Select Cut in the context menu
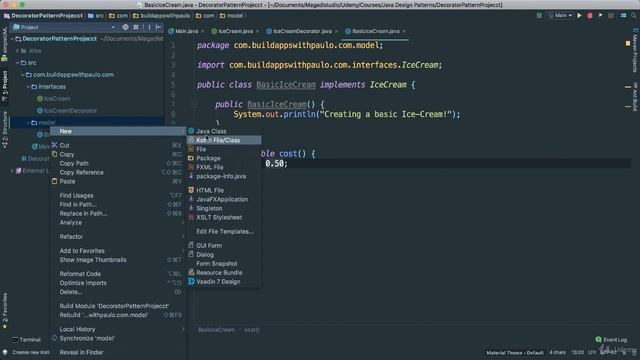 click(118, 145)
